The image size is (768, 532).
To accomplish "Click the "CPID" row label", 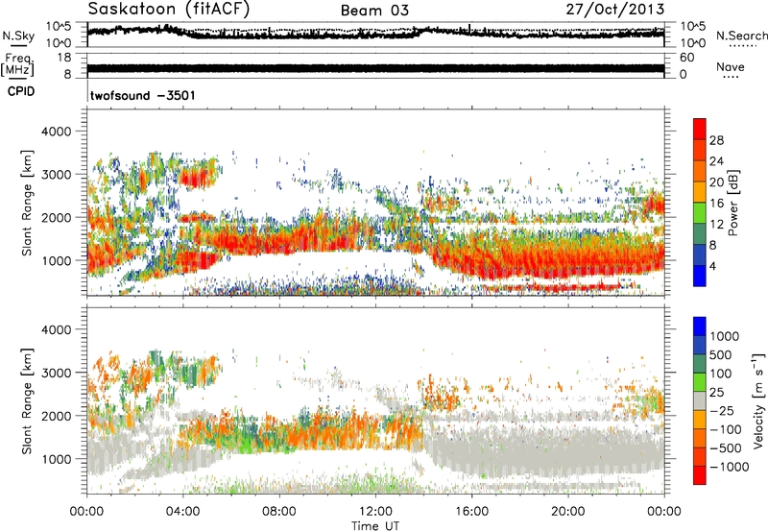I will [21, 91].
